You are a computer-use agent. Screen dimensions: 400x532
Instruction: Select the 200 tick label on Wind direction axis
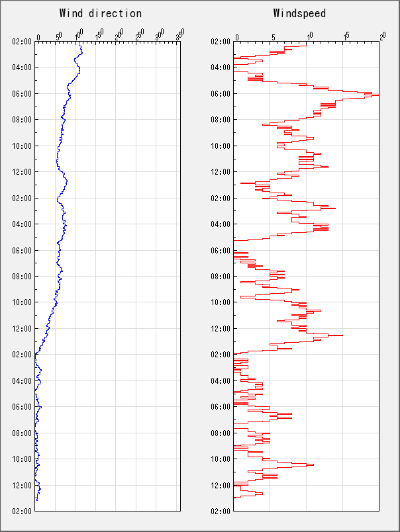(x=119, y=33)
